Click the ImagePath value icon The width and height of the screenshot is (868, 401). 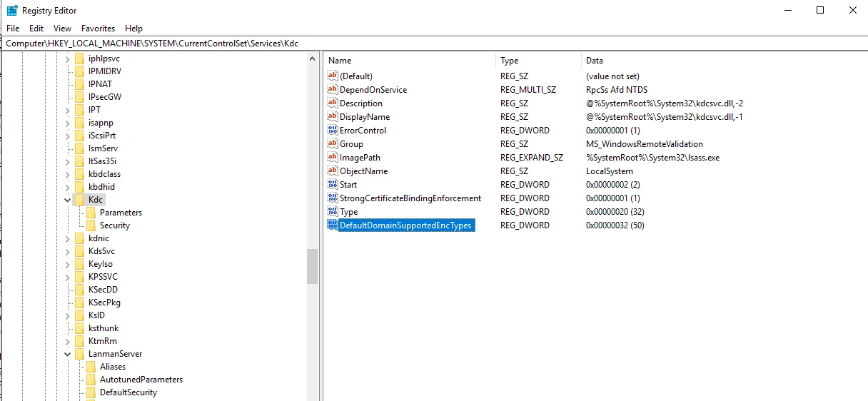click(332, 157)
